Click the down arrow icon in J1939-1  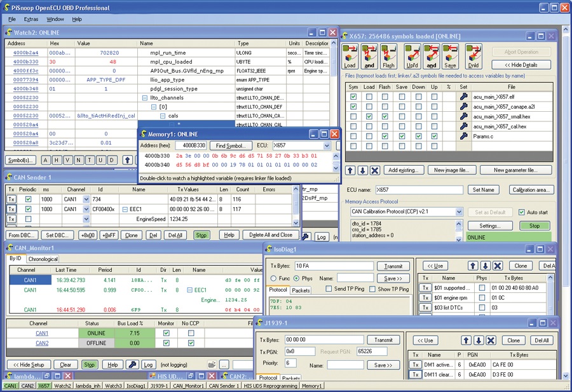pos(479,341)
